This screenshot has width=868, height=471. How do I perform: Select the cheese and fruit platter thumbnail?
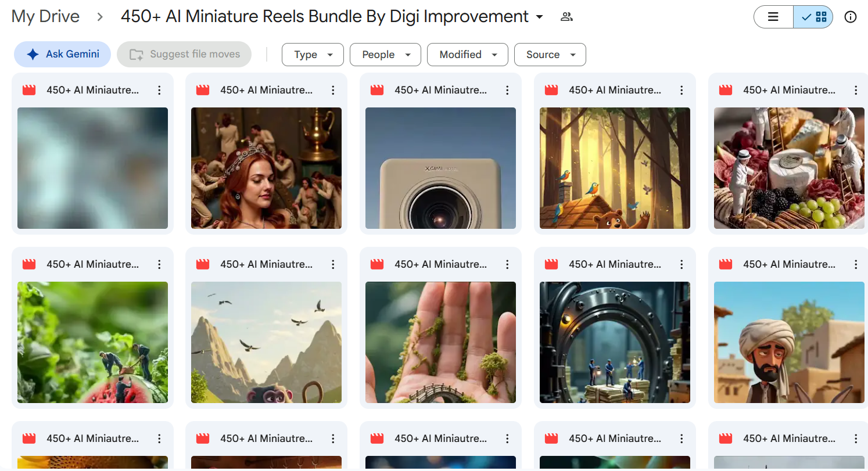pyautogui.click(x=789, y=168)
